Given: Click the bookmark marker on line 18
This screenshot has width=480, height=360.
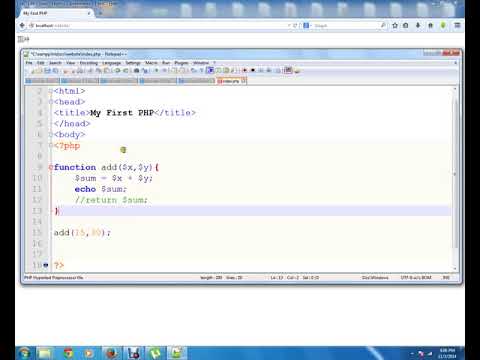Looking at the screenshot, I should point(46,265).
